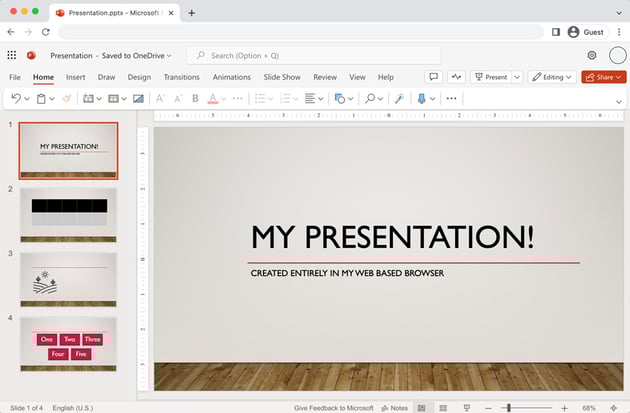Viewport: 630px width, 413px height.
Task: Switch to Slide Sorter view in status bar
Action: (x=443, y=408)
